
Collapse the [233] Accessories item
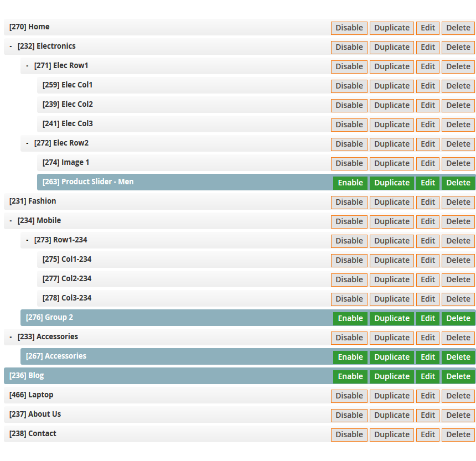coord(11,337)
